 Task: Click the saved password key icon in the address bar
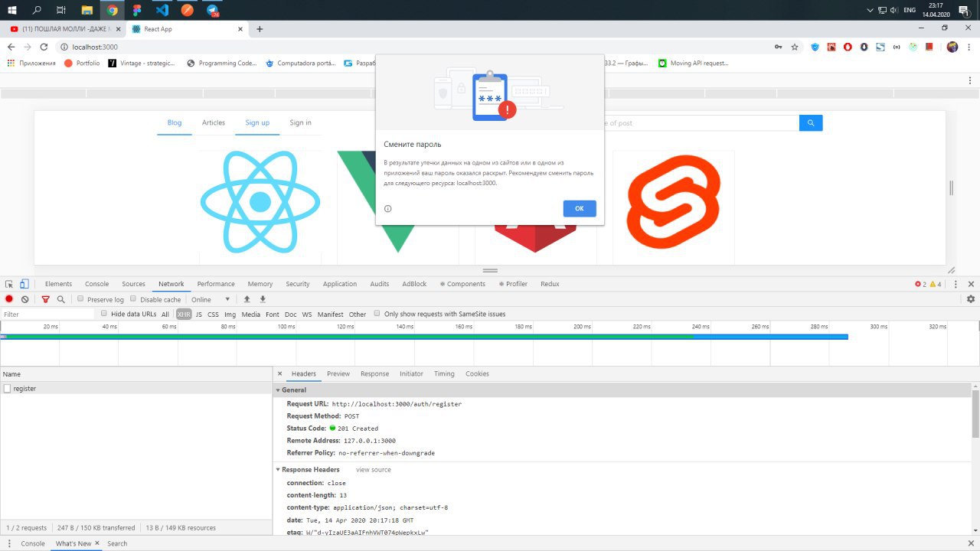[779, 47]
